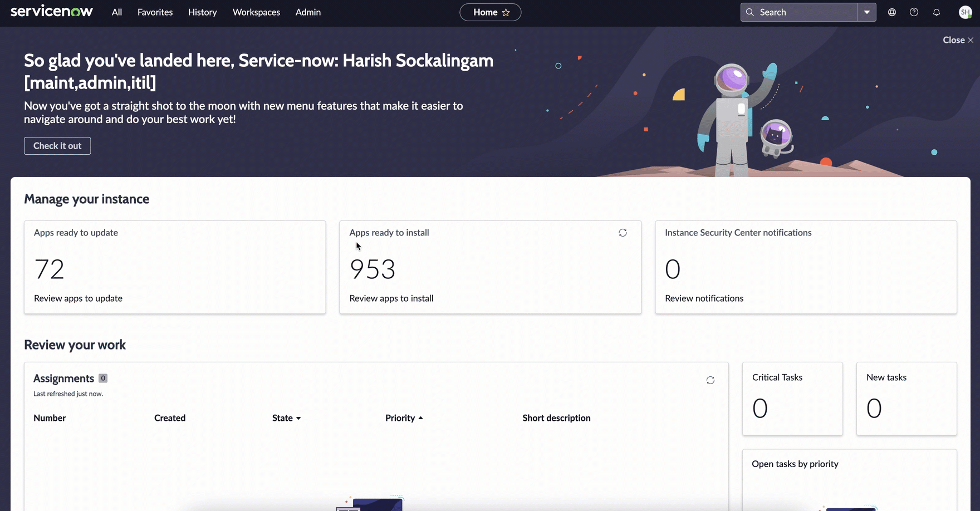
Task: Click the Manage your instance heading
Action: tap(87, 199)
